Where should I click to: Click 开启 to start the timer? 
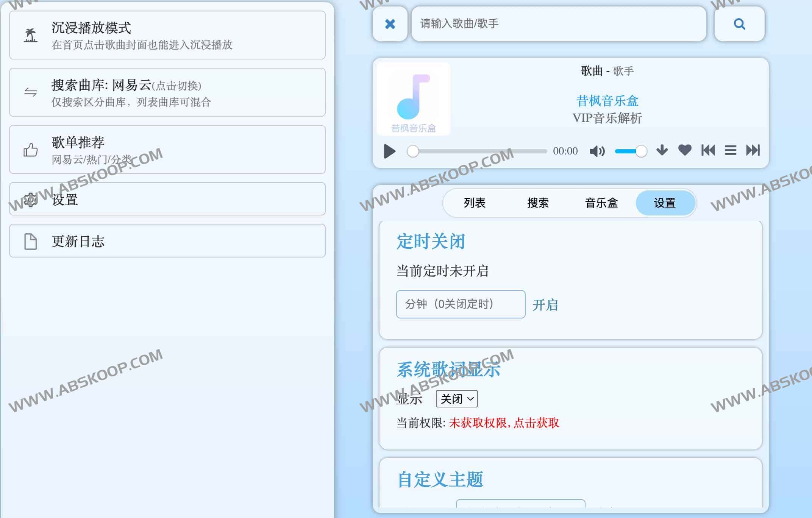click(545, 305)
